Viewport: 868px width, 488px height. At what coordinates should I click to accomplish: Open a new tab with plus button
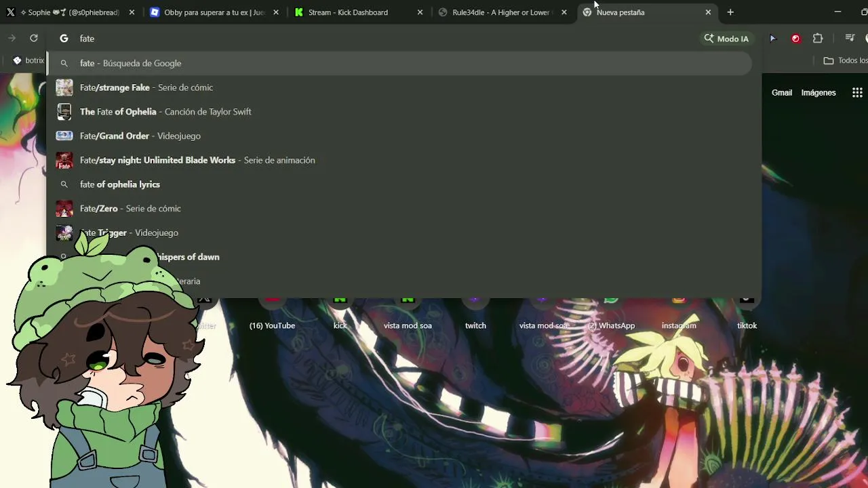pos(730,12)
